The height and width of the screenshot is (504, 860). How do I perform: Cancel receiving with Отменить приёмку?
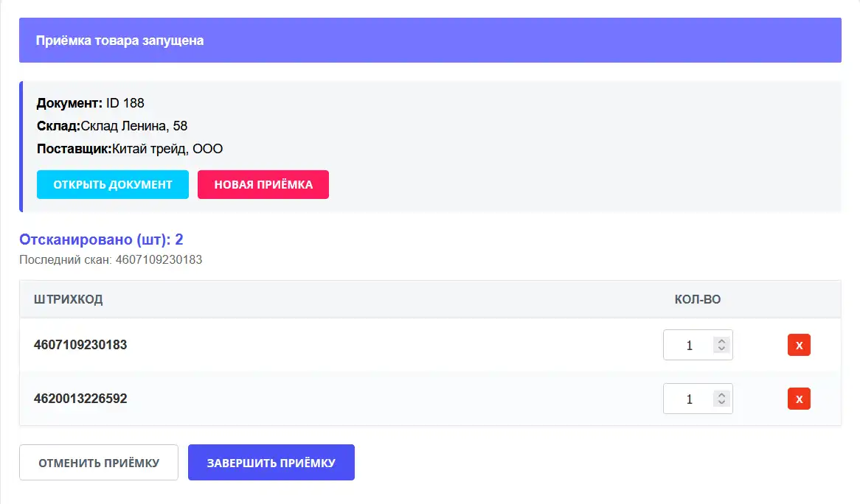(x=99, y=463)
